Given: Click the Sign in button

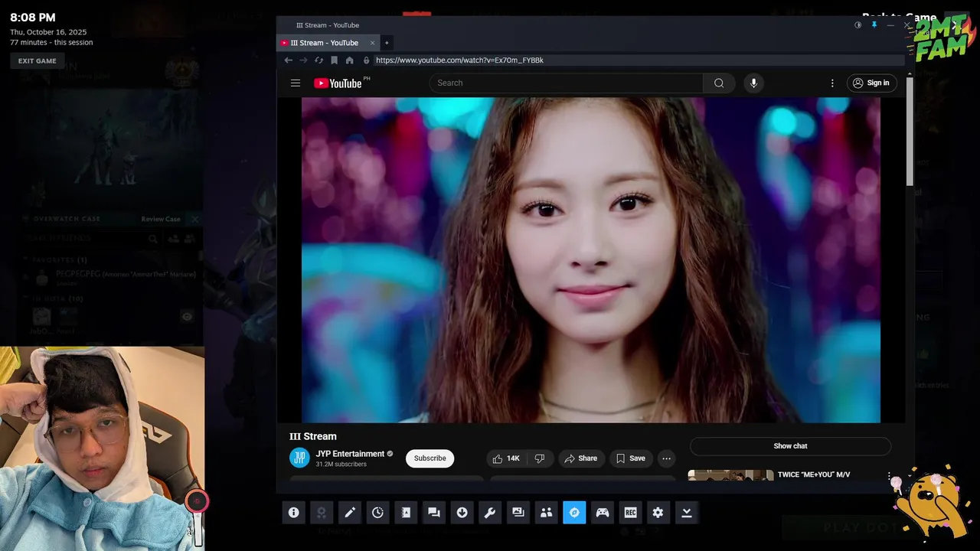Looking at the screenshot, I should tap(871, 83).
